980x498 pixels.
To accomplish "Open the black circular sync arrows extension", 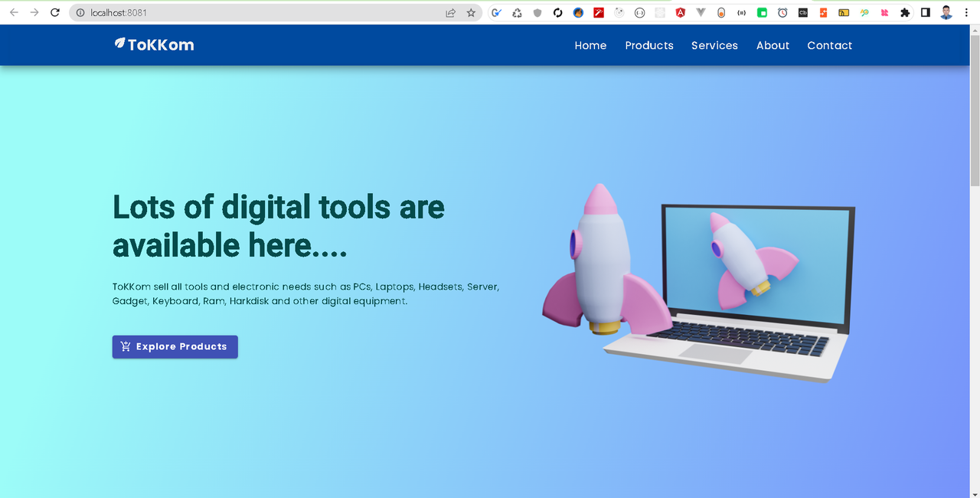I will coord(558,13).
